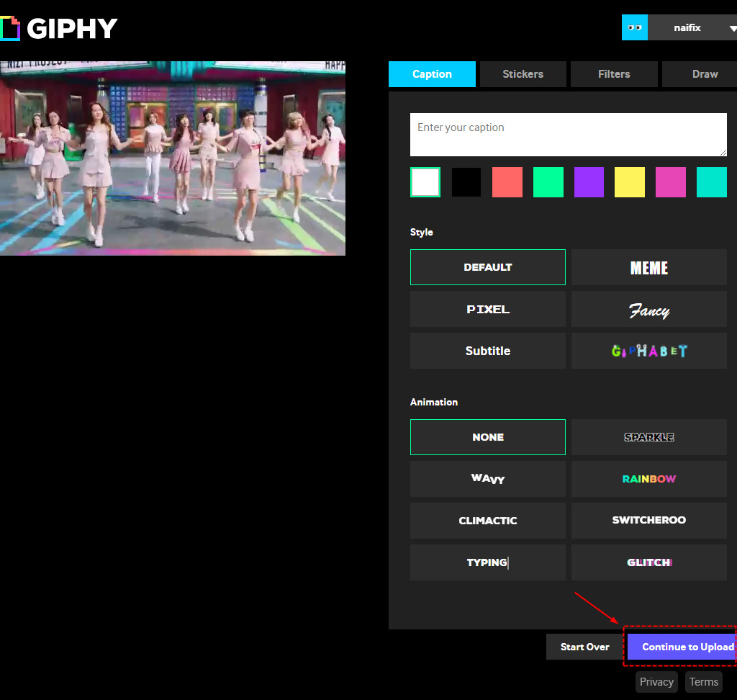
Task: Set animation to WAVY
Action: coord(488,479)
